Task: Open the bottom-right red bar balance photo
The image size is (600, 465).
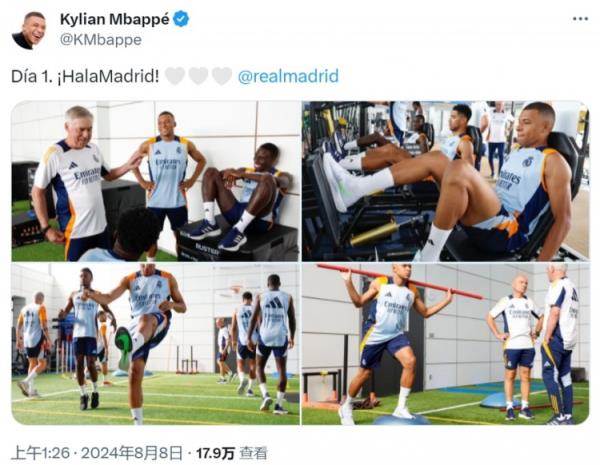Action: (445, 344)
